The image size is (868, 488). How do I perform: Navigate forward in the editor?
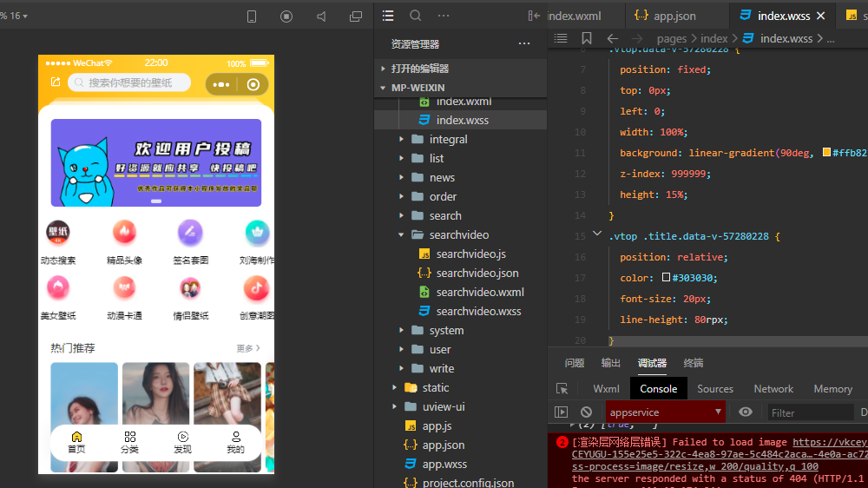(x=637, y=38)
